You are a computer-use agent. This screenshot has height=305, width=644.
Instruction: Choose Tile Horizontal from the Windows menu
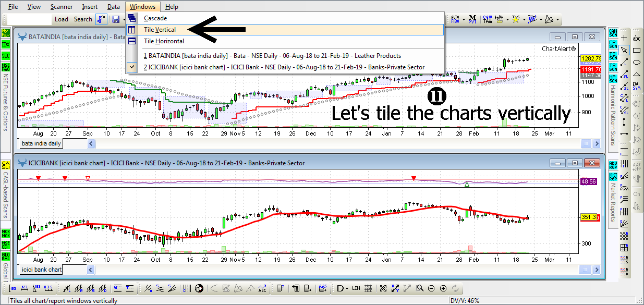[285, 41]
